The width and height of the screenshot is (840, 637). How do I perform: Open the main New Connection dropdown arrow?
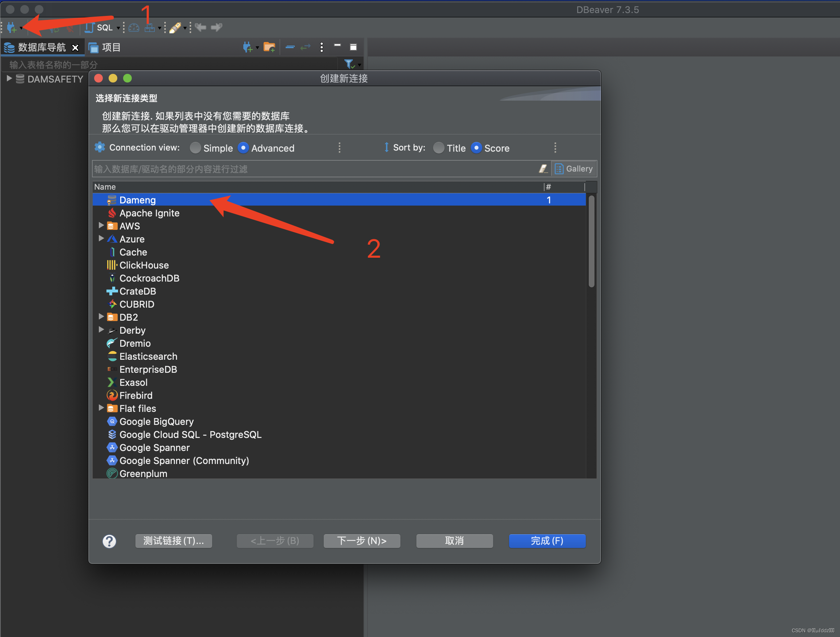[x=21, y=28]
